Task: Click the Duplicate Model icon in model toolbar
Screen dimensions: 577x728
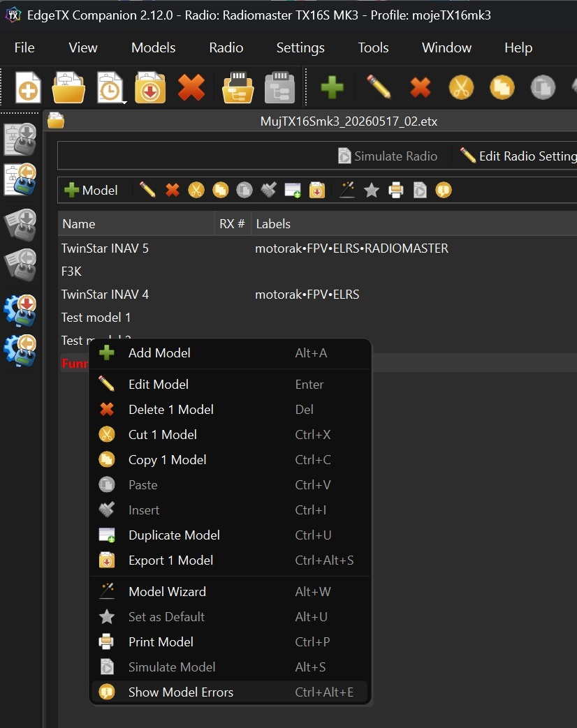Action: pos(293,190)
